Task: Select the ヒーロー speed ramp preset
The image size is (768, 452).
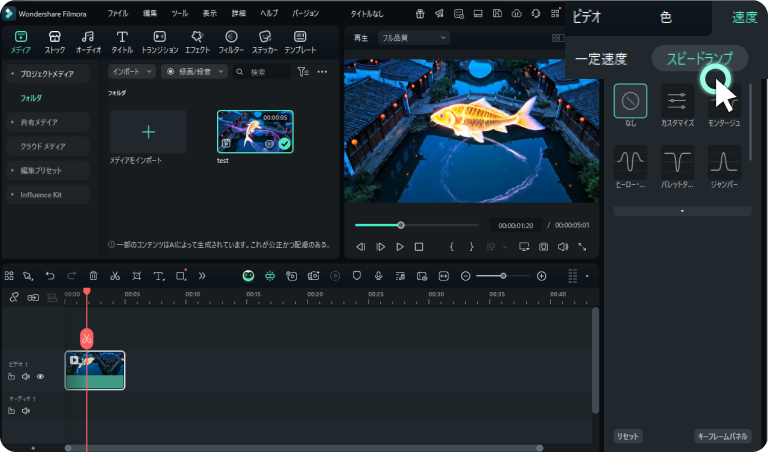Action: coord(630,167)
